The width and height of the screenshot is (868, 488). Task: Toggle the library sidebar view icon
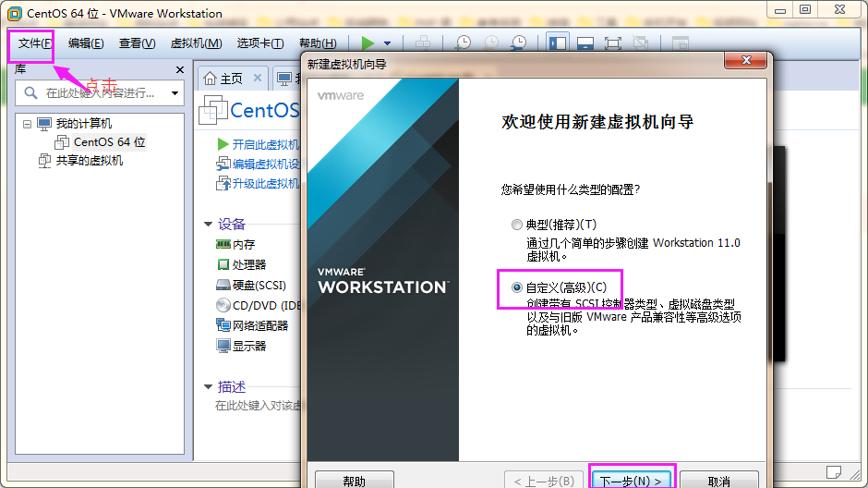point(558,43)
